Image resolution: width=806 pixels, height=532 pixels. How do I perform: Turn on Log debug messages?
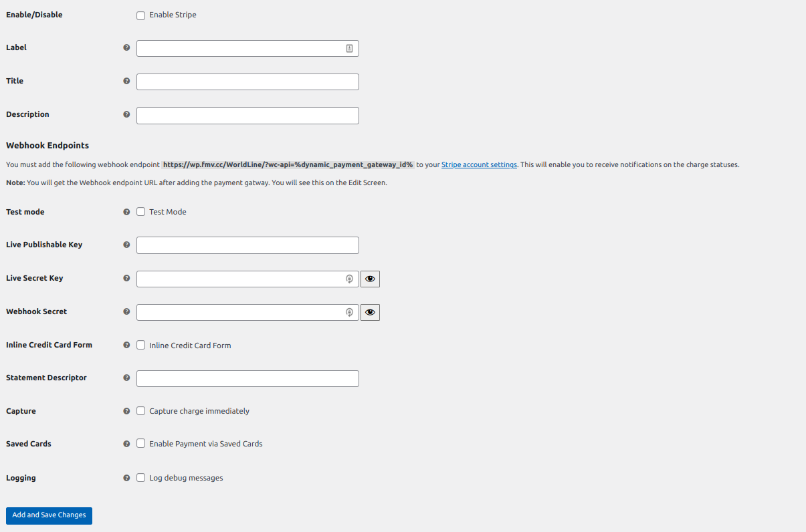[141, 478]
